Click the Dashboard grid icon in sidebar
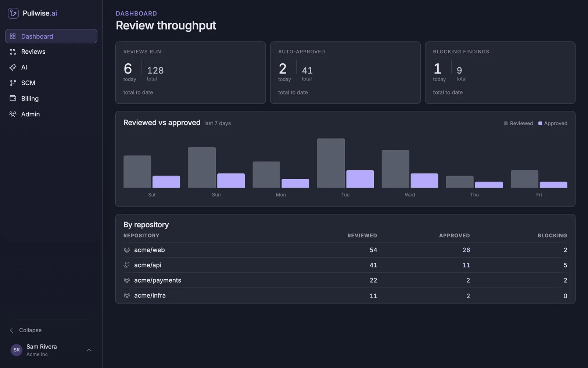The width and height of the screenshot is (588, 368). [13, 36]
